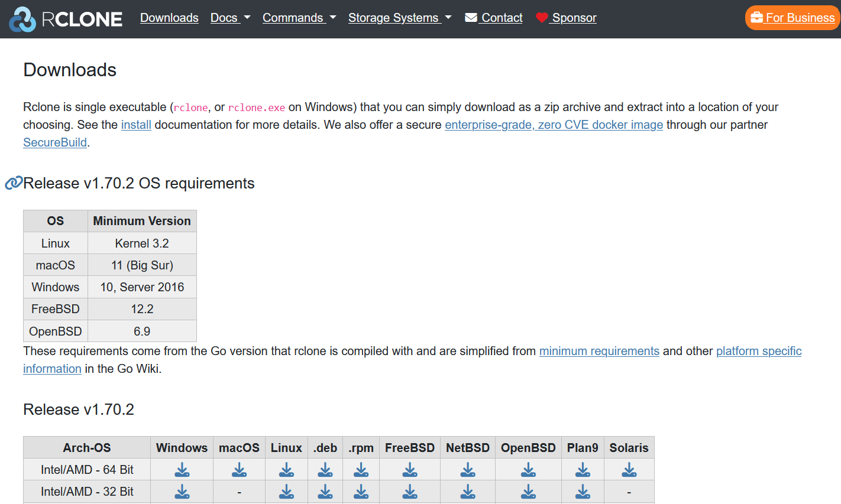Click the Solaris column header
The width and height of the screenshot is (841, 504).
tap(629, 448)
